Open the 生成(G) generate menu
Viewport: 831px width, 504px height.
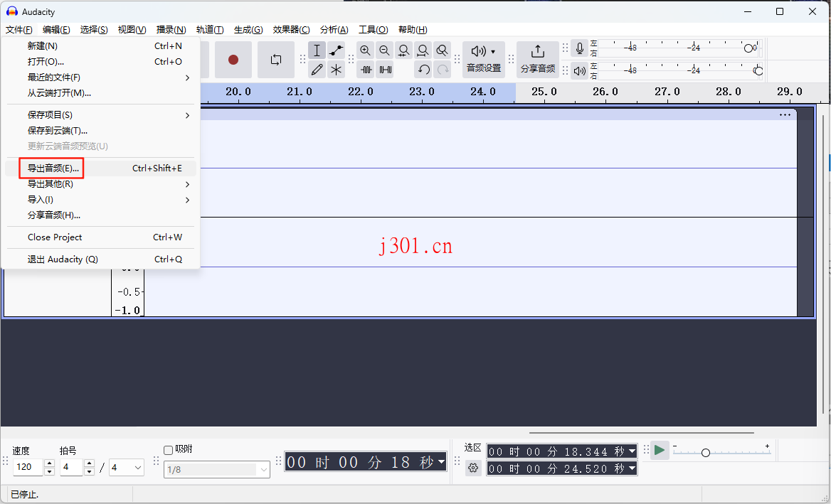coord(248,30)
